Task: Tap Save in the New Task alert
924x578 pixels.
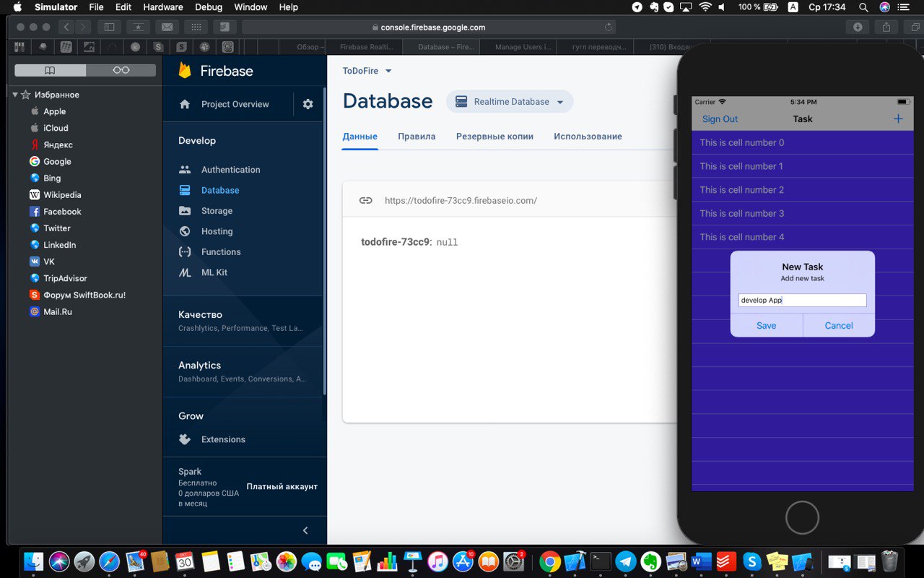Action: (x=767, y=325)
